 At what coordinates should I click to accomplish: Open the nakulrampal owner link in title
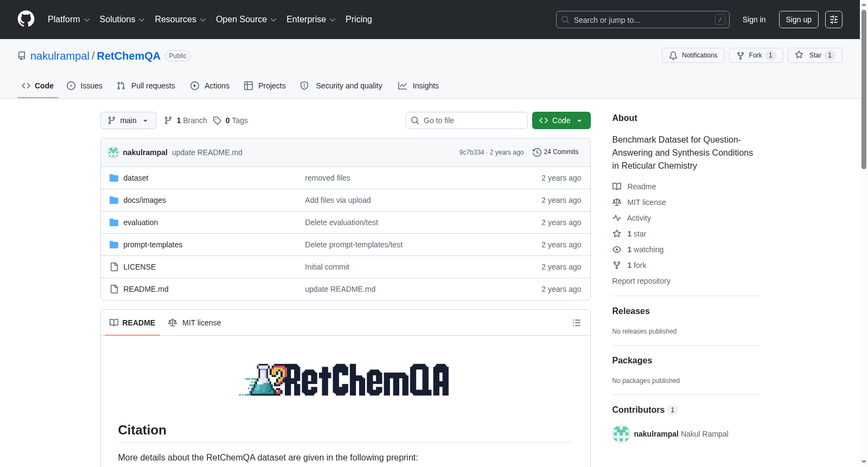(x=60, y=56)
